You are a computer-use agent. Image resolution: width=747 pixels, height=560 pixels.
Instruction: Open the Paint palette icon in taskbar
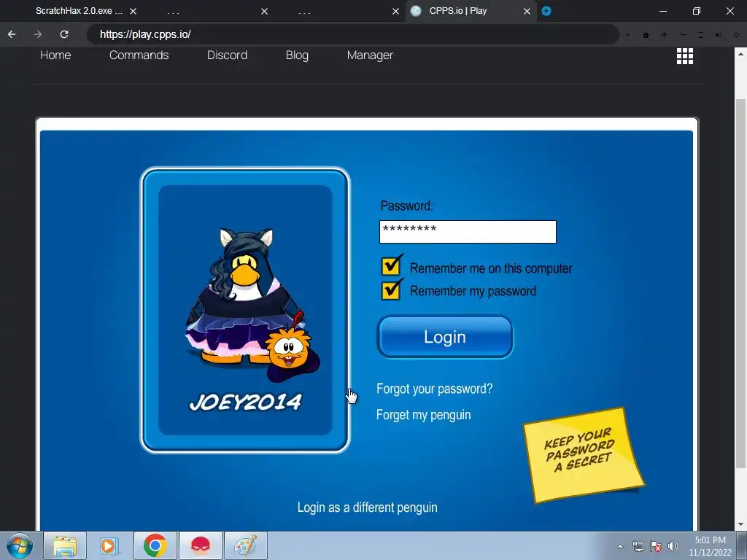point(246,545)
